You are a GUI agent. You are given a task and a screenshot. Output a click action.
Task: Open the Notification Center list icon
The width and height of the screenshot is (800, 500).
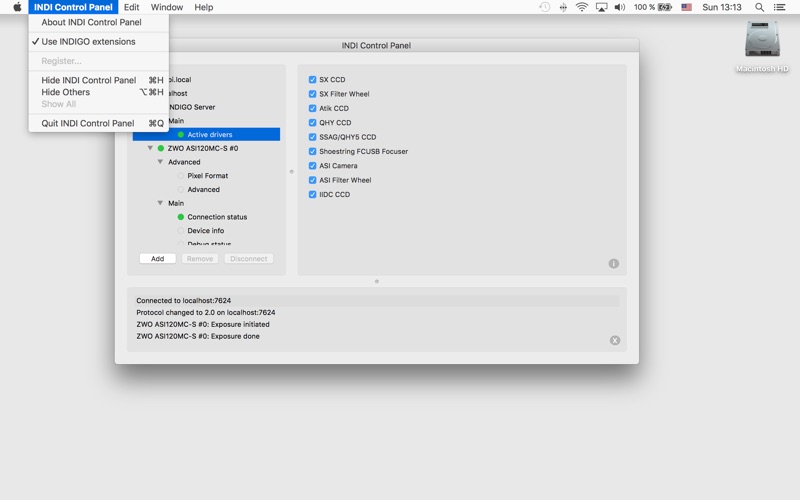coord(782,7)
